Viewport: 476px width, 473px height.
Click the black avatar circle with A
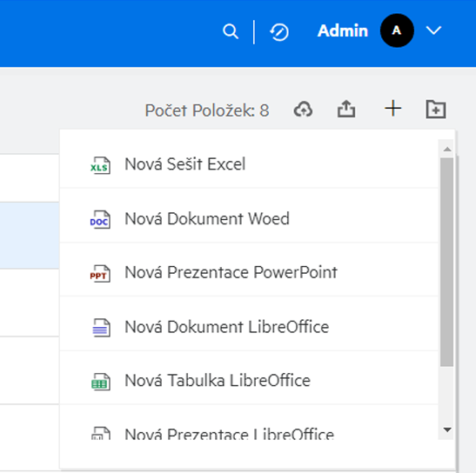[x=397, y=30]
